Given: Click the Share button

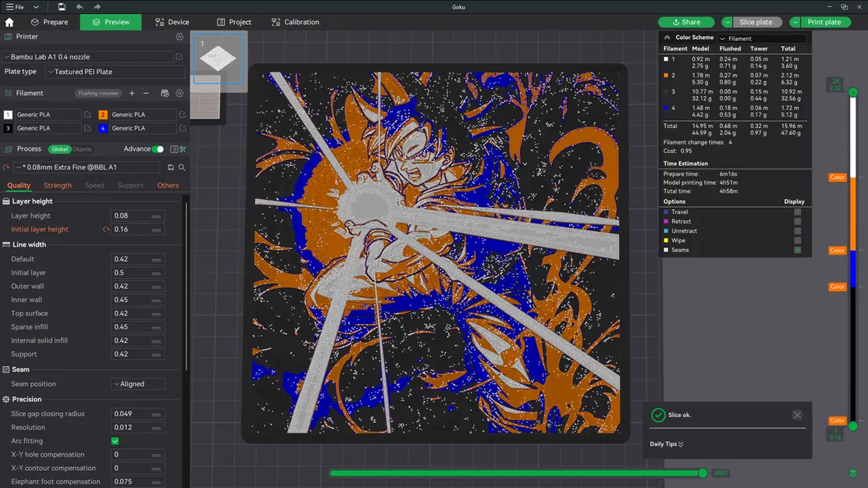Looking at the screenshot, I should coord(686,22).
